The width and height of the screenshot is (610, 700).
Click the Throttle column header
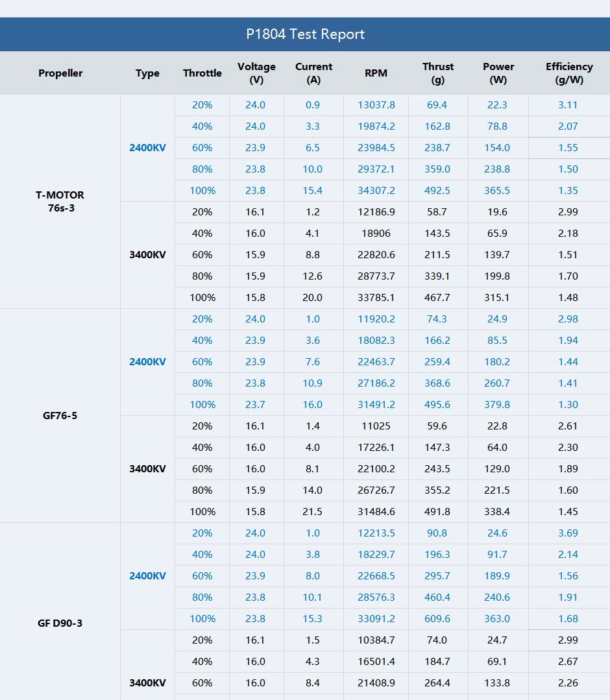(x=202, y=73)
